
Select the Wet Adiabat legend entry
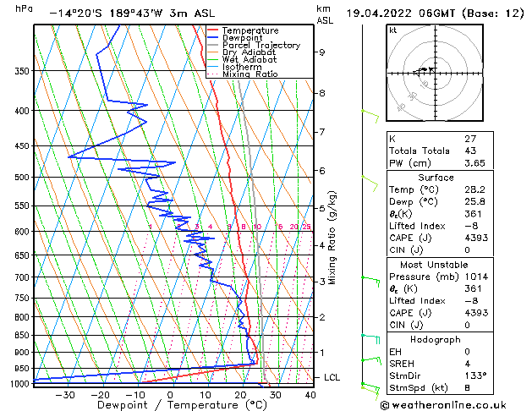(x=250, y=59)
